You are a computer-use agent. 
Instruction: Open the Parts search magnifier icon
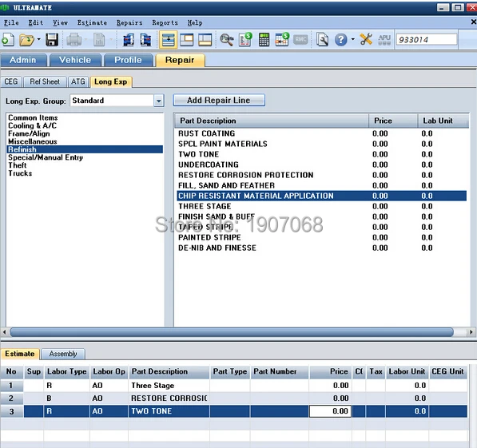227,40
